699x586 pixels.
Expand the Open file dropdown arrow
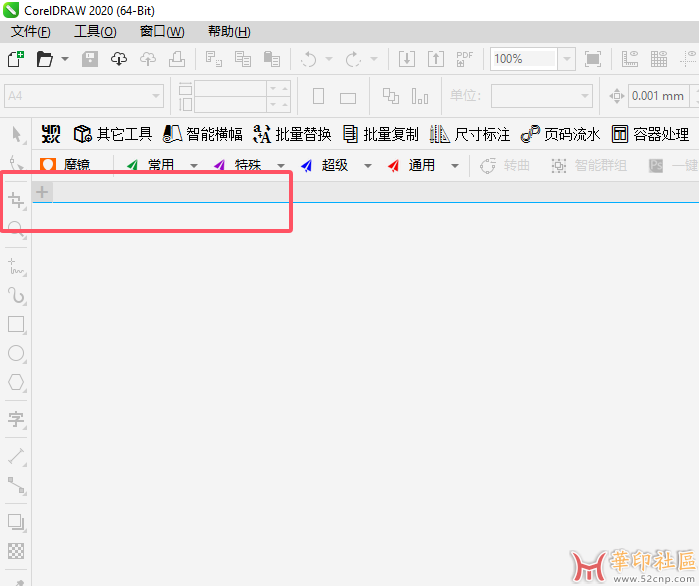tap(65, 59)
